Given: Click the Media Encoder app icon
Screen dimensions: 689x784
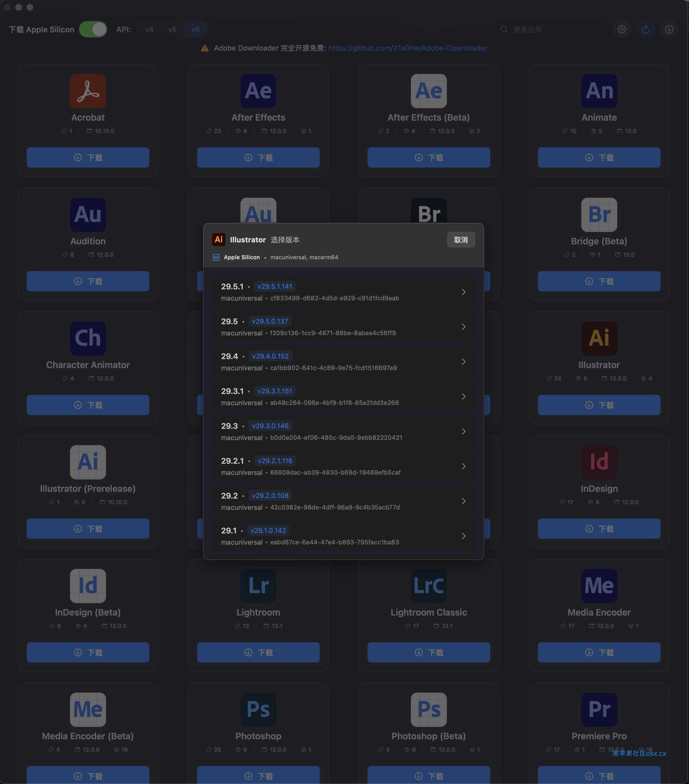Looking at the screenshot, I should coord(599,586).
